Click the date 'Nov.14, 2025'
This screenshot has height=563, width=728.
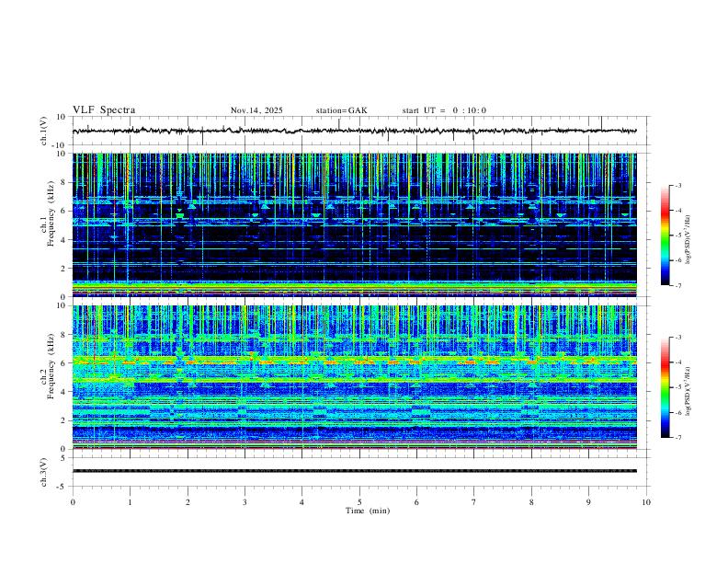pos(256,110)
